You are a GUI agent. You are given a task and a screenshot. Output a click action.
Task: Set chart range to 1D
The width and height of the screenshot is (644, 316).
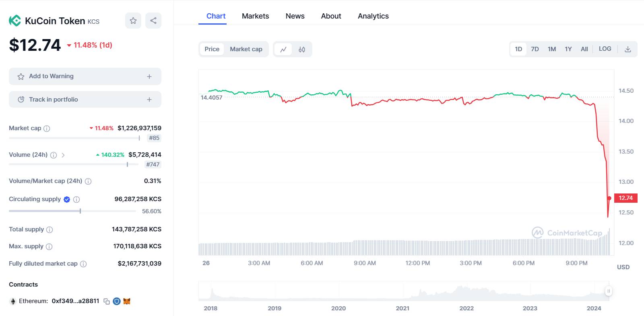518,49
